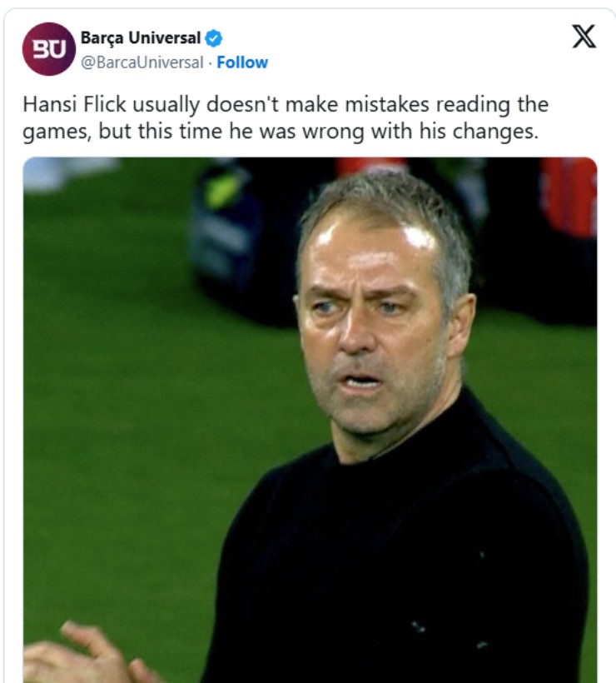Click the red object in the photo's top corner

(568, 196)
